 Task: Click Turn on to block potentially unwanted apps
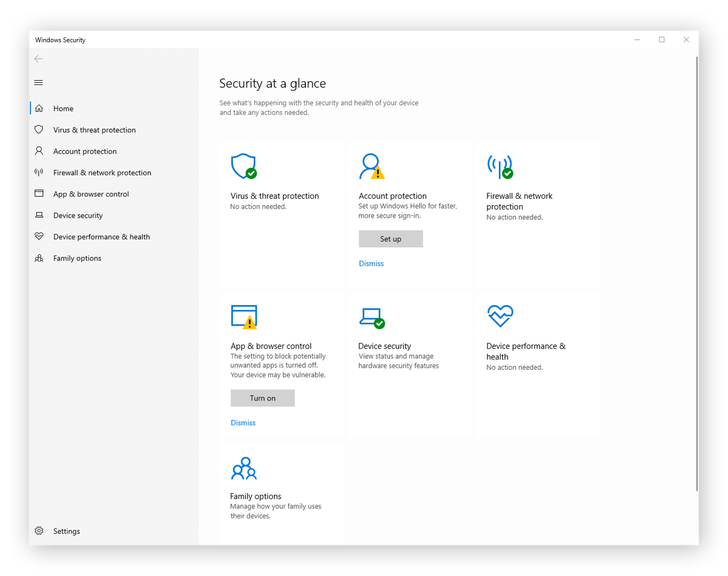tap(262, 398)
